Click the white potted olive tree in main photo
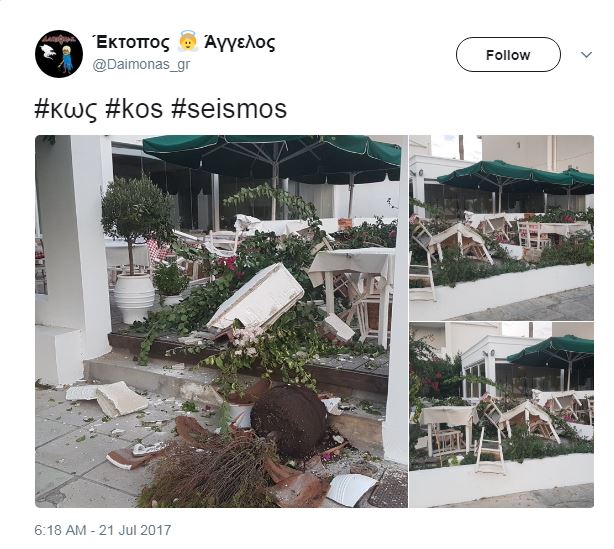 [134, 249]
